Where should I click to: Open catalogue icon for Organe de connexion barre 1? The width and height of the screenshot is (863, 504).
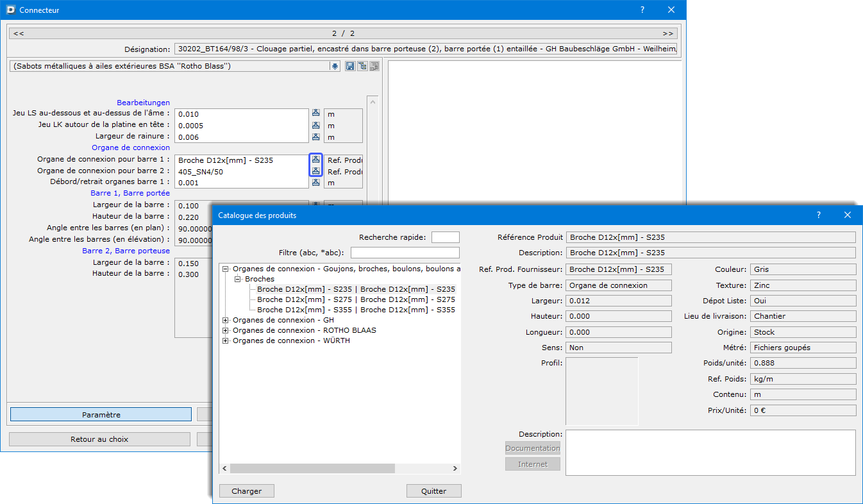[315, 160]
